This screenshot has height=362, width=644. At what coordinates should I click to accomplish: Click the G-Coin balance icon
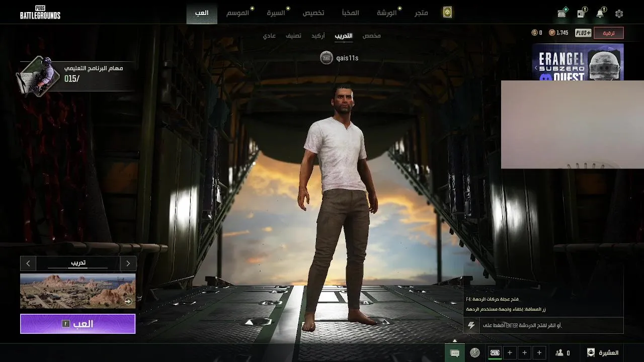[x=534, y=33]
